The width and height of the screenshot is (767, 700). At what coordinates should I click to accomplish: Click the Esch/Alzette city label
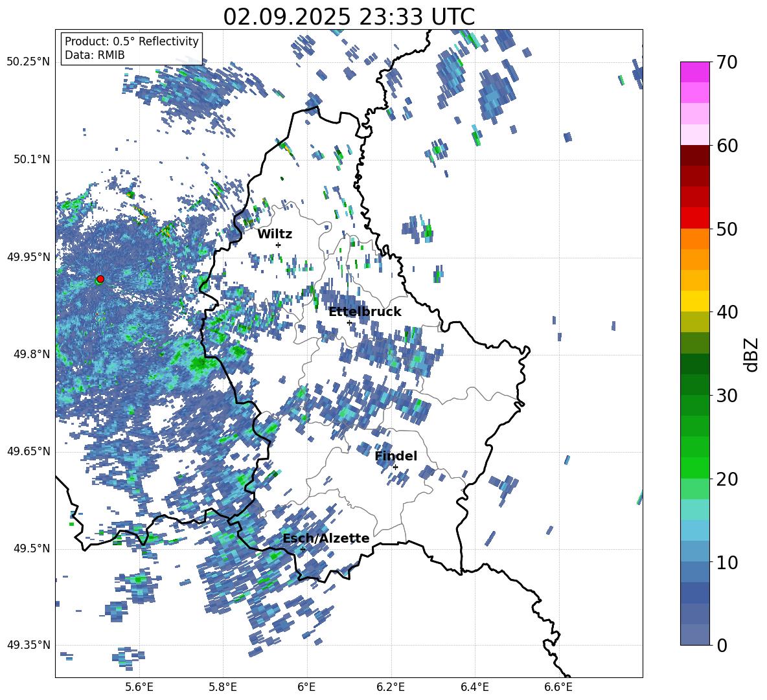point(326,538)
